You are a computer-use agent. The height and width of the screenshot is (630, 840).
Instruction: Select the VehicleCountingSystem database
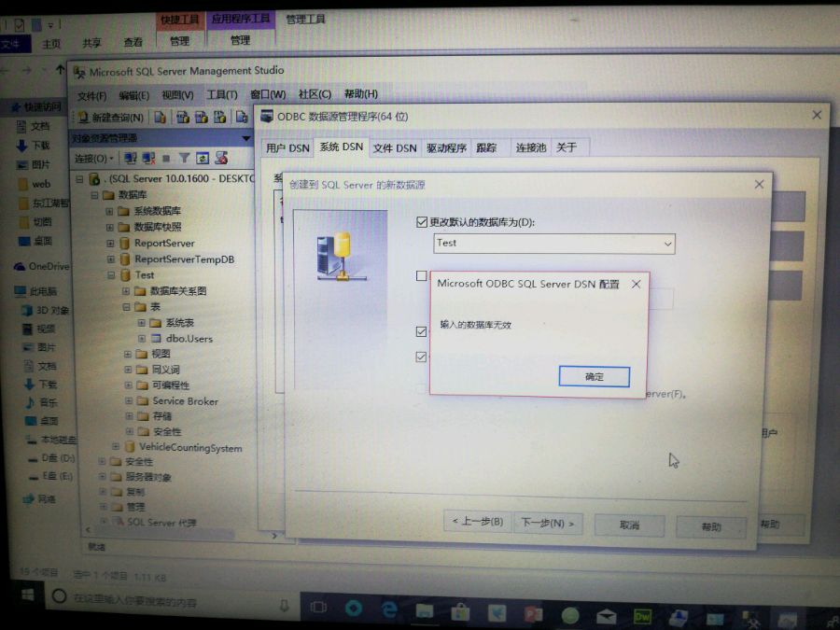[190, 447]
